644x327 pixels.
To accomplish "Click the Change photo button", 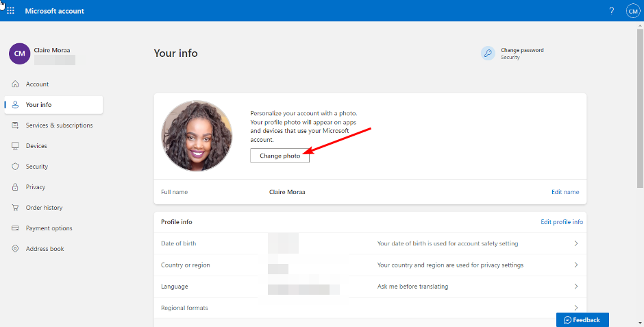I will coord(280,156).
